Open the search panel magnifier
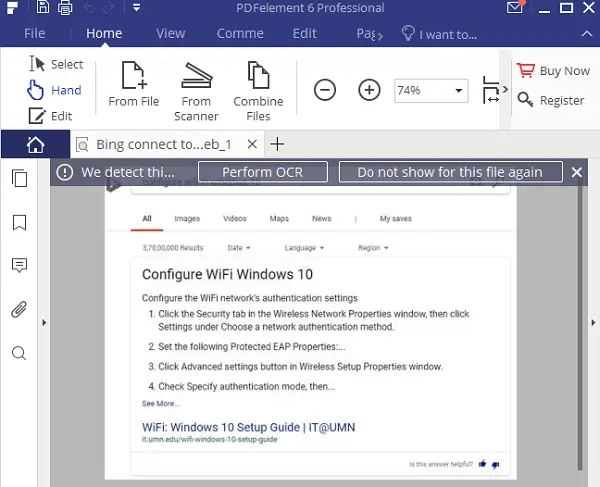The height and width of the screenshot is (487, 600). (19, 353)
